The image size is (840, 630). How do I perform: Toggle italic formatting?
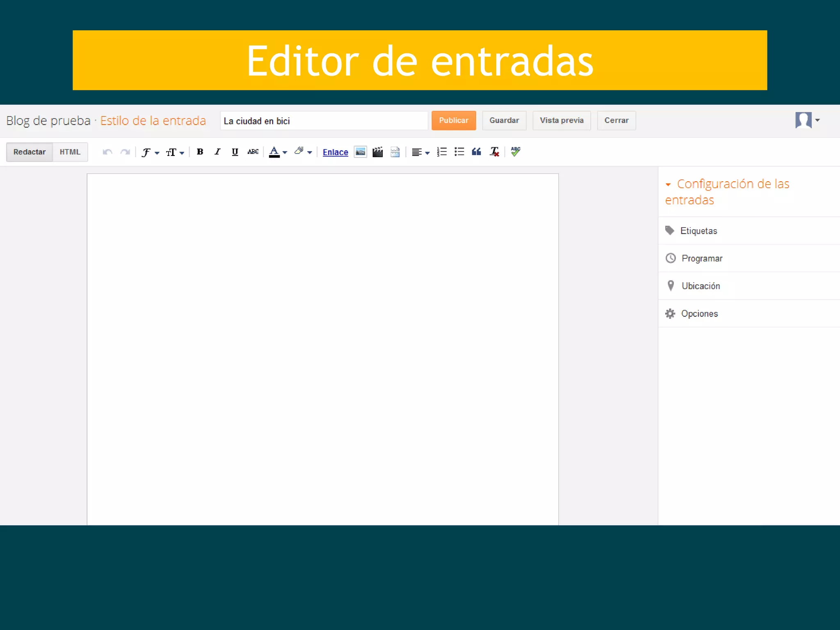pyautogui.click(x=217, y=152)
